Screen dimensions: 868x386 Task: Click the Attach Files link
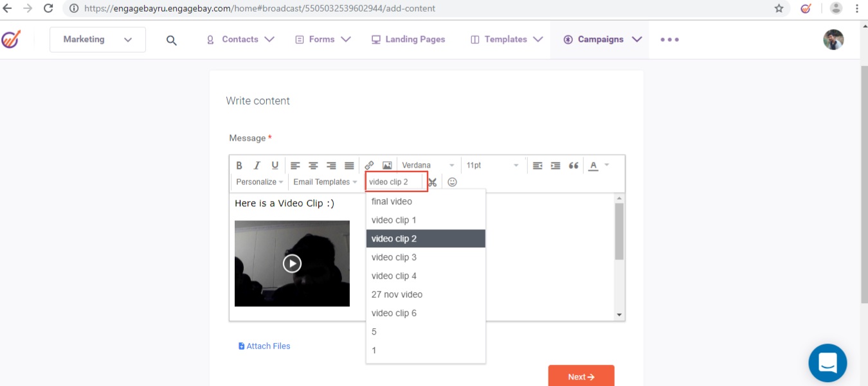[x=264, y=346]
